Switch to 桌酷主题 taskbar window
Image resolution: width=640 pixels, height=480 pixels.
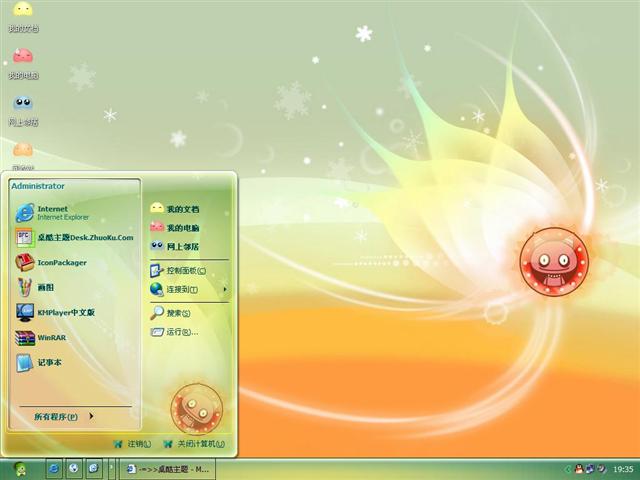pos(167,469)
